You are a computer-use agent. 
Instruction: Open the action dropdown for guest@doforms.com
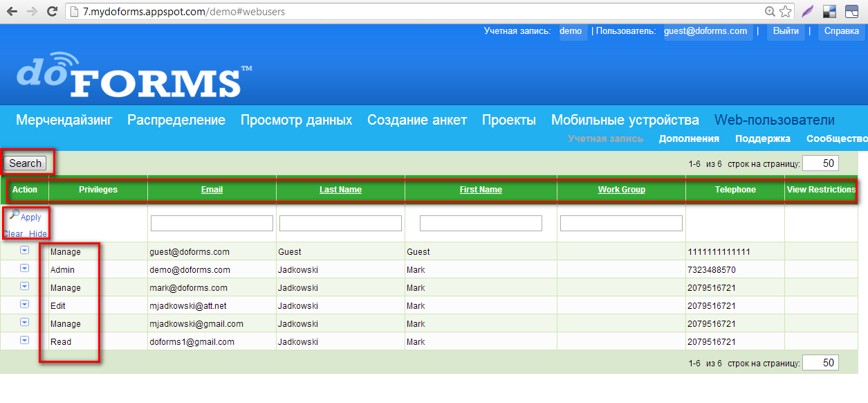(x=24, y=251)
